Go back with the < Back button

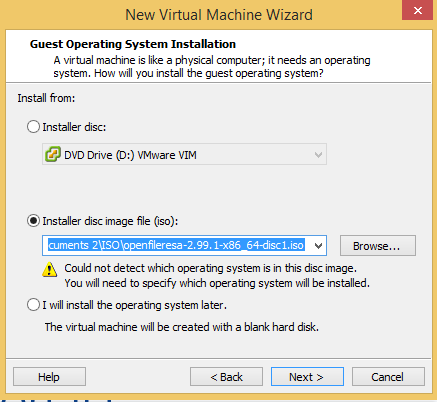coord(226,377)
